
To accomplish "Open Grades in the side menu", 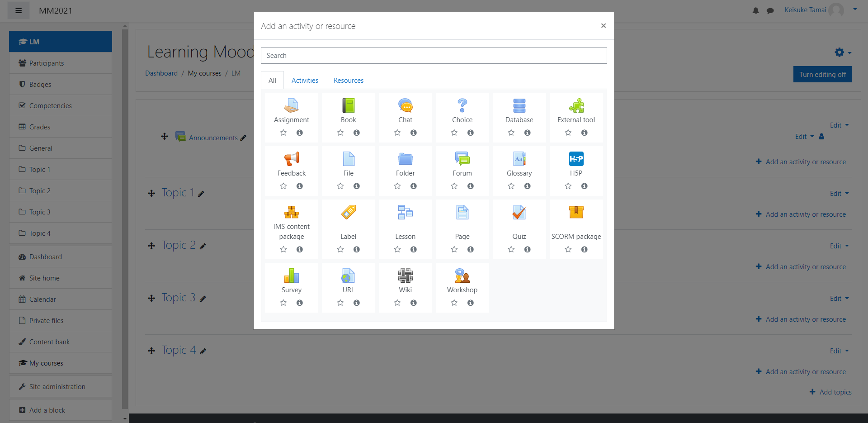I will pos(61,127).
